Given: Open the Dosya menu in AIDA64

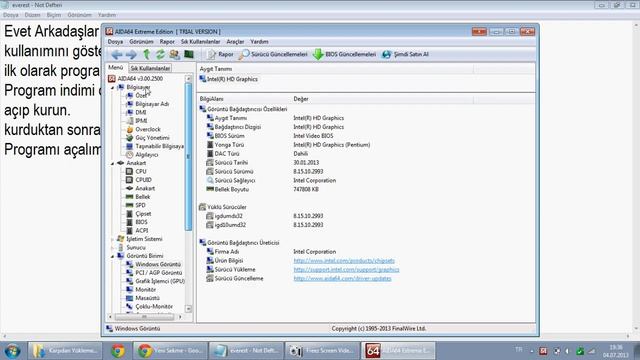Looking at the screenshot, I should tap(115, 42).
